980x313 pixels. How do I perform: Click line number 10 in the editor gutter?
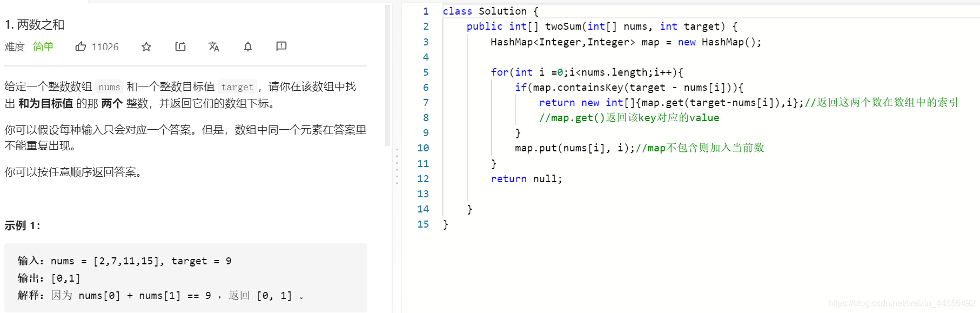(x=423, y=148)
